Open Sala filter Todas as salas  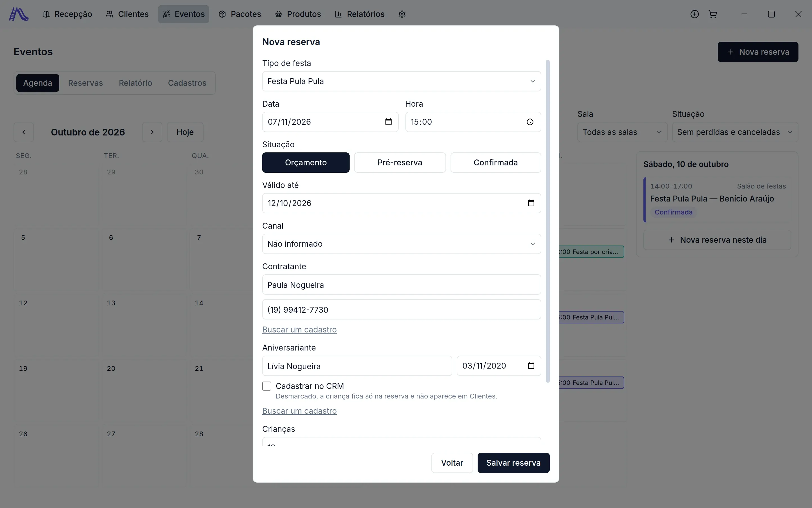click(x=622, y=132)
